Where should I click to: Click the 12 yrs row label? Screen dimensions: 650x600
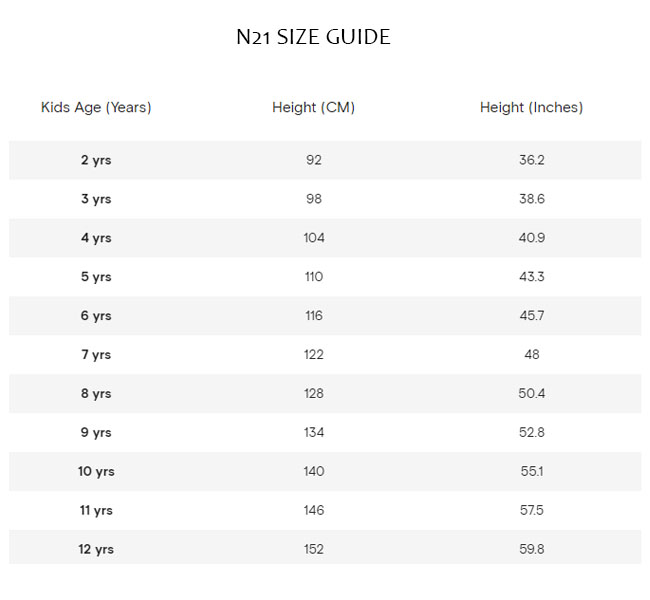pos(96,549)
